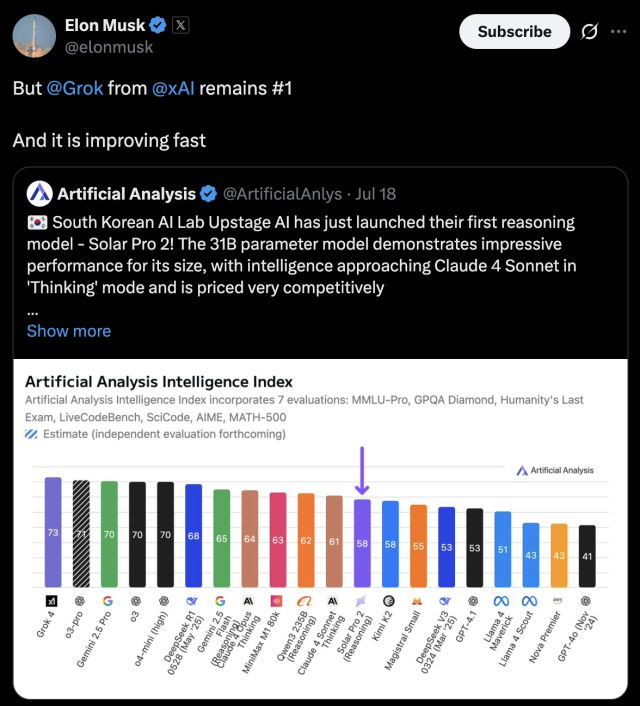Click the purple Grok 4 bar showing 73
Viewport: 640px width, 706px height.
pyautogui.click(x=53, y=532)
